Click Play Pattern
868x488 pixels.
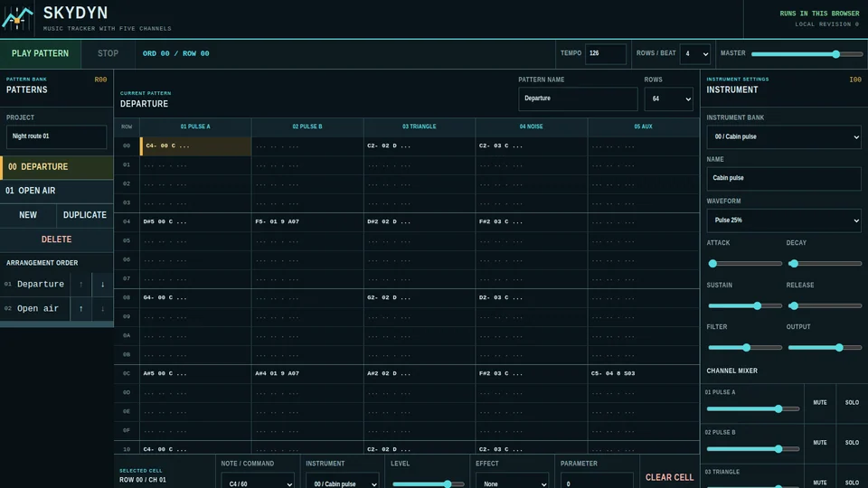point(41,53)
